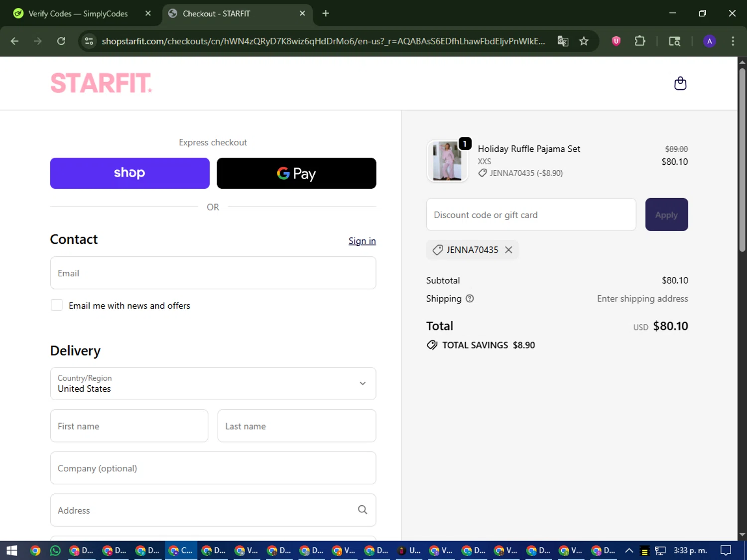This screenshot has height=560, width=747.
Task: Open the Chrome three-dot menu
Action: [733, 41]
